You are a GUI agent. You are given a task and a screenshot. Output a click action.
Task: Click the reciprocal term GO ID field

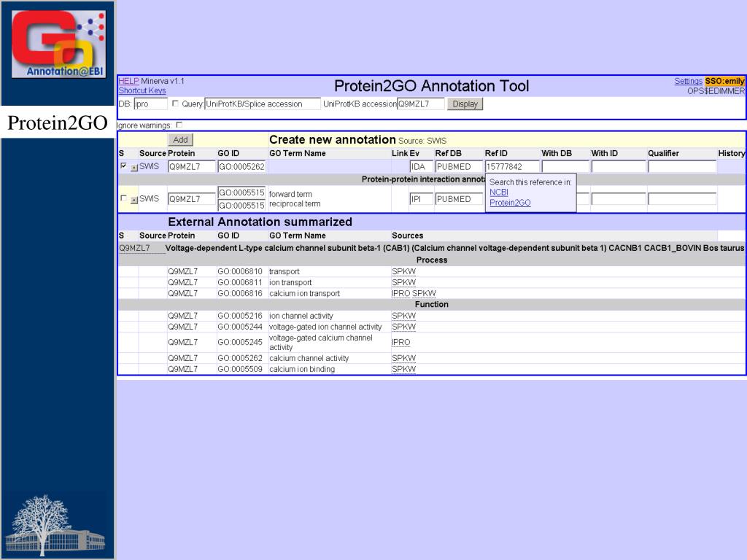click(241, 205)
